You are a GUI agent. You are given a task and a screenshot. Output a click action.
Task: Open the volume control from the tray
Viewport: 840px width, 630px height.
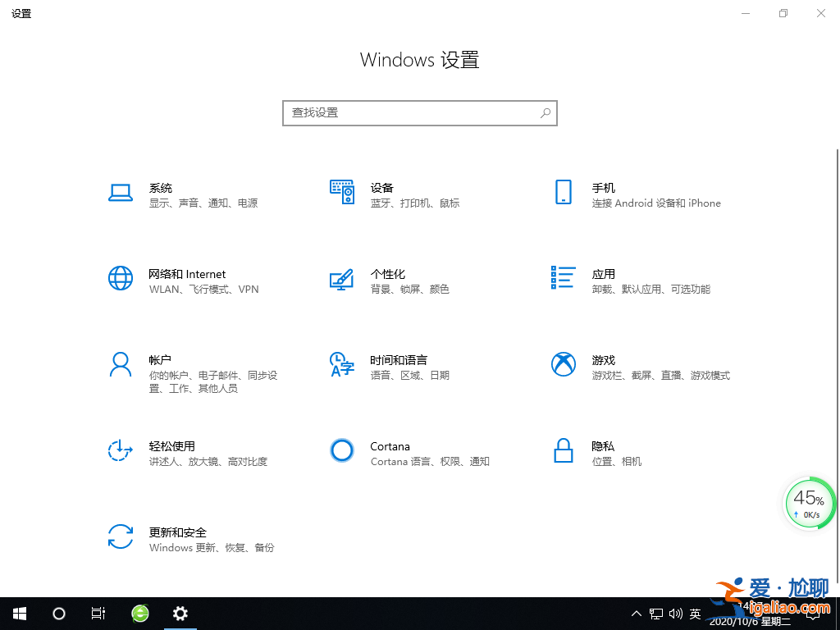point(675,613)
